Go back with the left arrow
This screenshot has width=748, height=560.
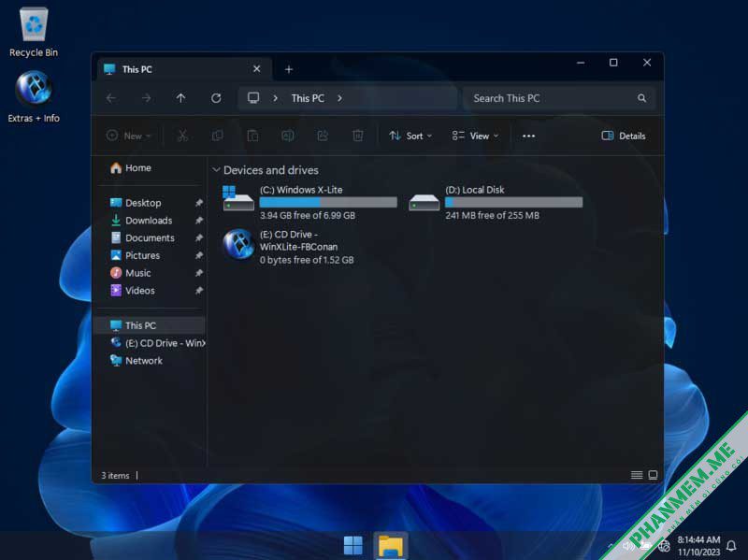[x=111, y=98]
